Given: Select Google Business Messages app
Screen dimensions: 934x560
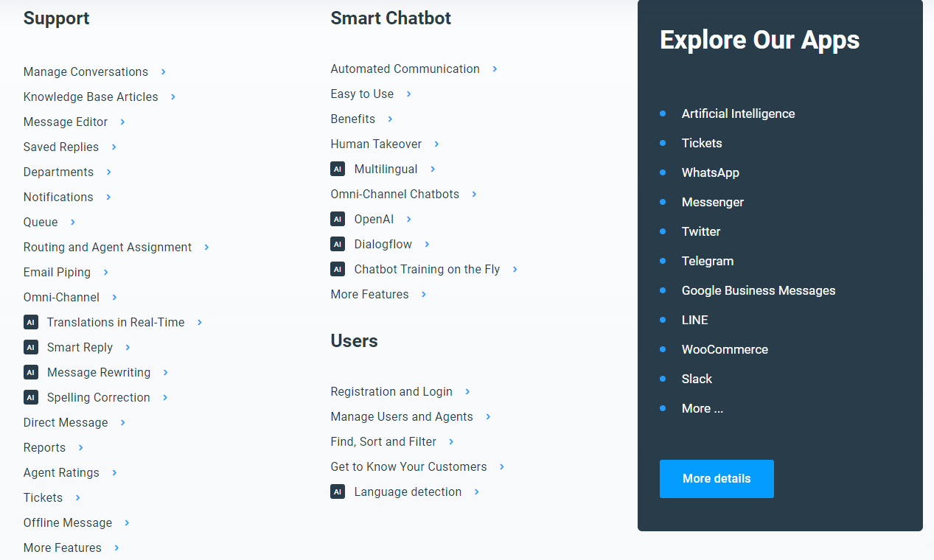Looking at the screenshot, I should pos(759,290).
